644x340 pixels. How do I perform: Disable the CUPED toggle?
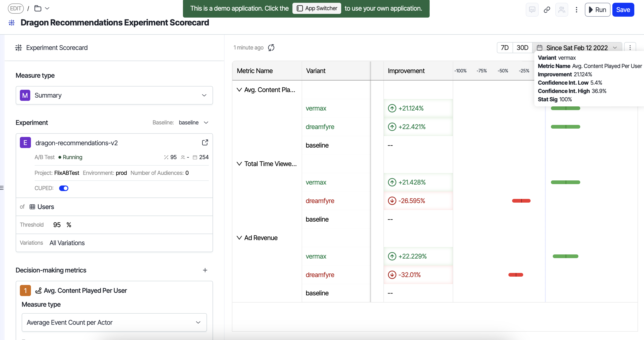pos(64,188)
